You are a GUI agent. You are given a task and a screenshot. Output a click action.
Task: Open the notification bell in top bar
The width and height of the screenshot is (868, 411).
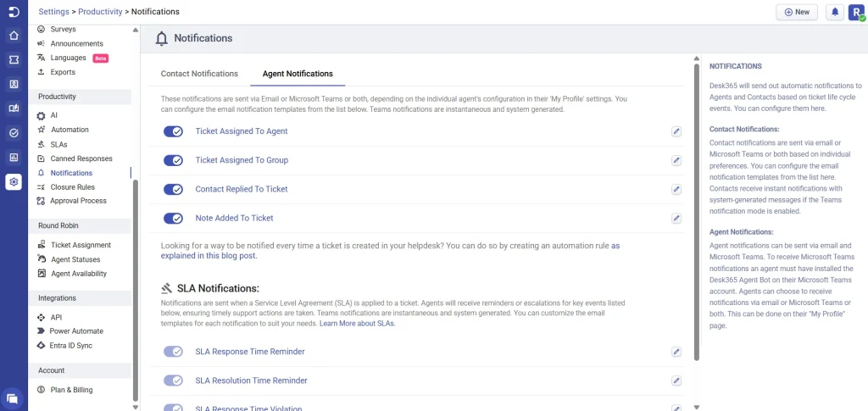pyautogui.click(x=835, y=12)
